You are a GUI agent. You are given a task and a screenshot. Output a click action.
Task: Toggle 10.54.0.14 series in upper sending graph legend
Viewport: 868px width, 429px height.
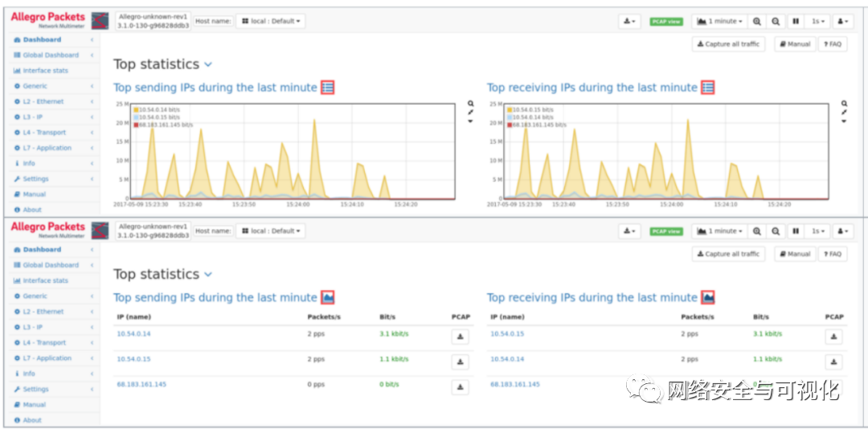(x=157, y=109)
